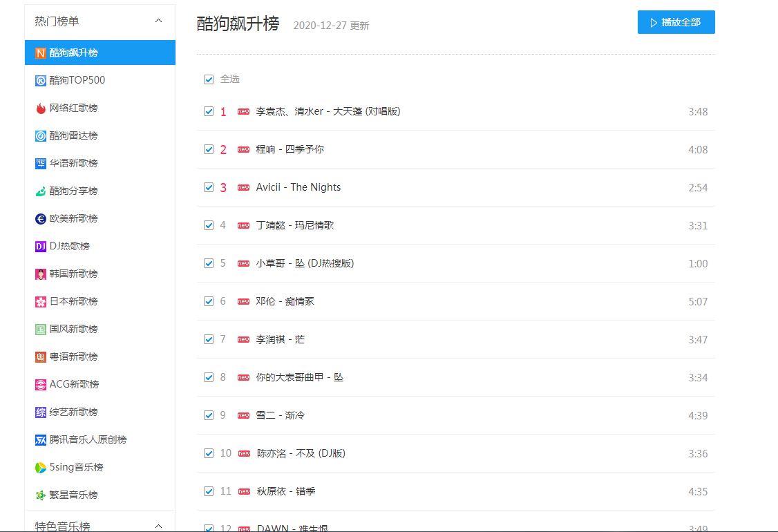Click the 酷狗TOP500 icon

tap(41, 80)
